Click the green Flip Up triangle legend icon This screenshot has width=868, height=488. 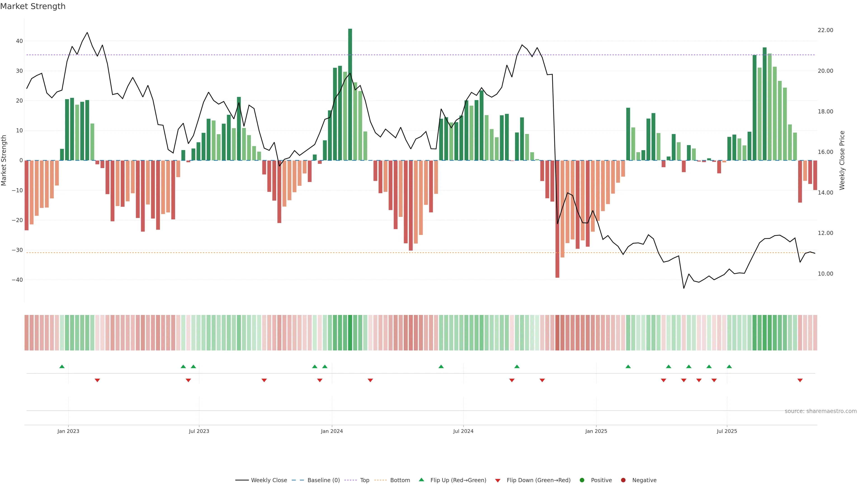click(x=421, y=480)
